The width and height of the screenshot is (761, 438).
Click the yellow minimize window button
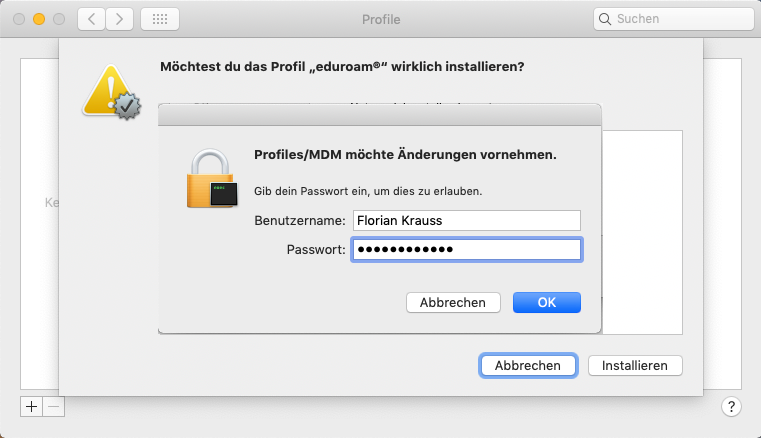click(x=39, y=19)
